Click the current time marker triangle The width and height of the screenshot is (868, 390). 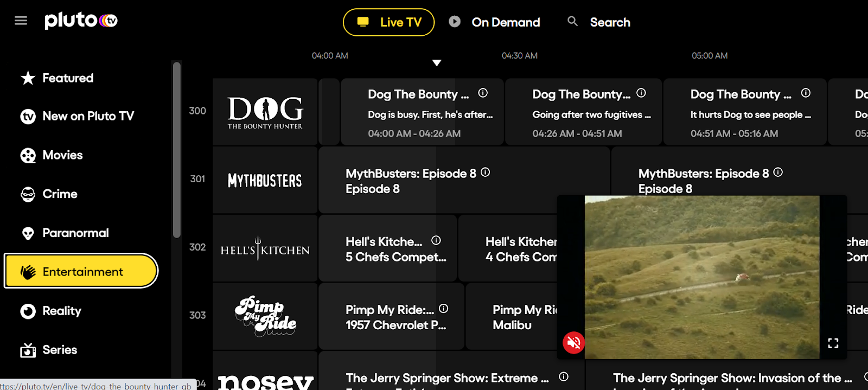437,63
